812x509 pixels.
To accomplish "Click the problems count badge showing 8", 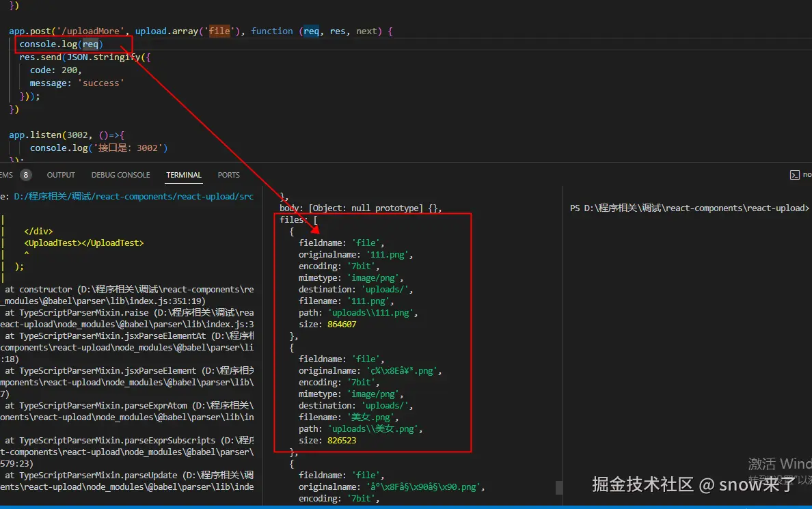I will 26,175.
